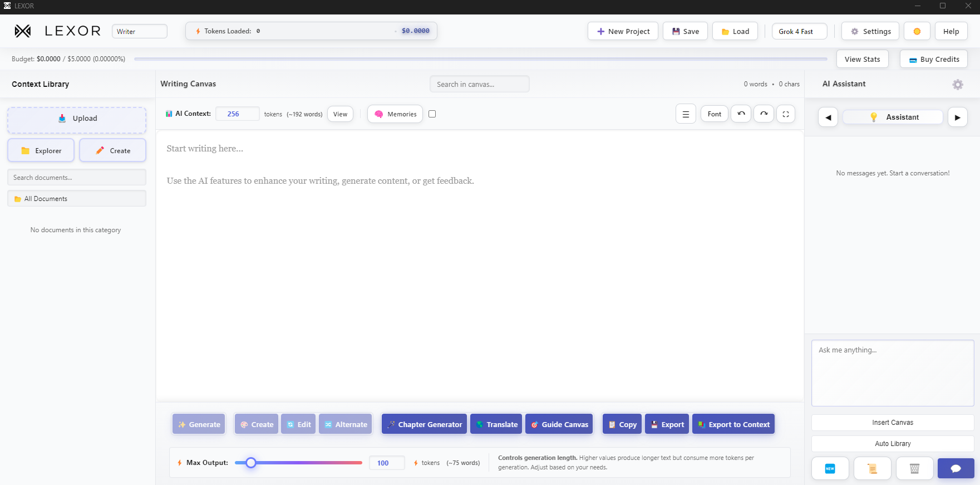Open Settings from top bar
980x485 pixels.
[870, 31]
